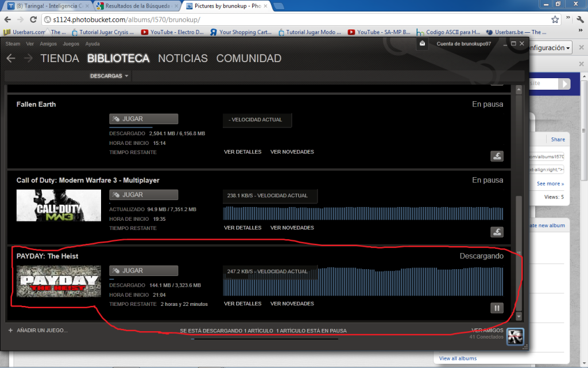Open Cuenta de brunokupo97 account
The image size is (588, 368).
point(463,44)
